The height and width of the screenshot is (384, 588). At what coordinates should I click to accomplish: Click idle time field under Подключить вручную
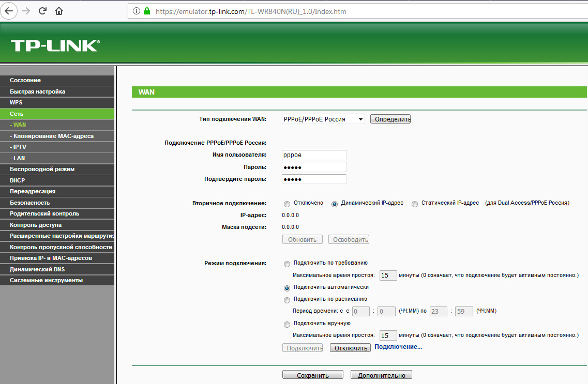(x=388, y=335)
